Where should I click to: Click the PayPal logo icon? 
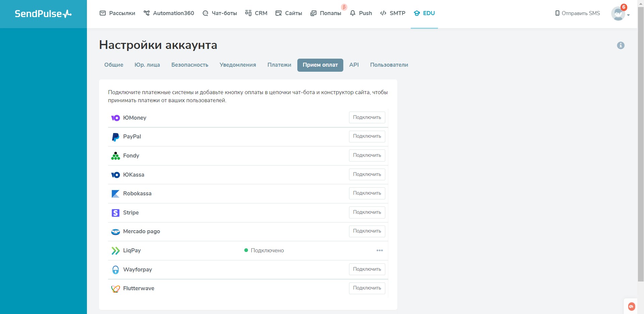click(x=115, y=137)
